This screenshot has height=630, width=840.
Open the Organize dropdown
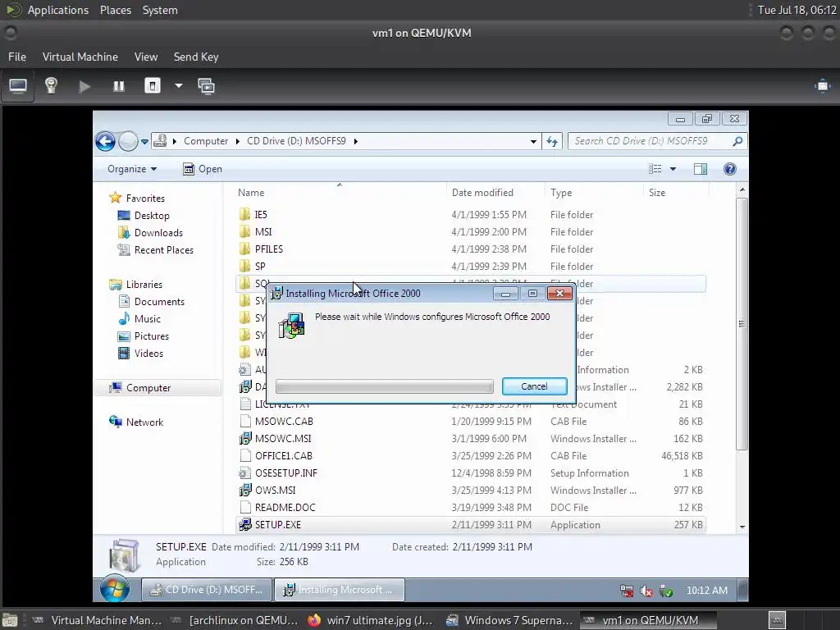coord(132,169)
